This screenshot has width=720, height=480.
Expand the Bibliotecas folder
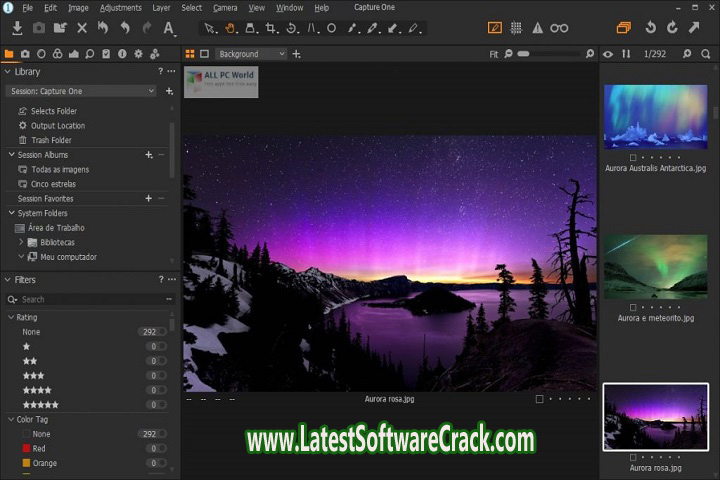pyautogui.click(x=21, y=243)
